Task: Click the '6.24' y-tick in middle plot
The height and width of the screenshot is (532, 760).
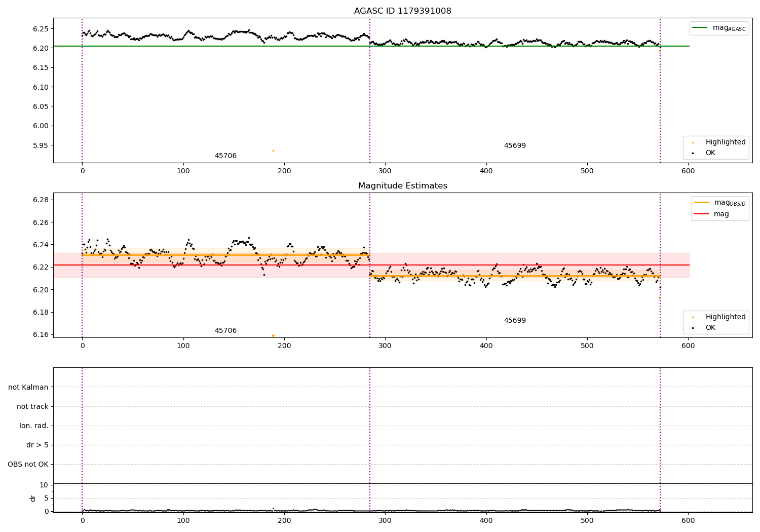Action: (x=41, y=245)
